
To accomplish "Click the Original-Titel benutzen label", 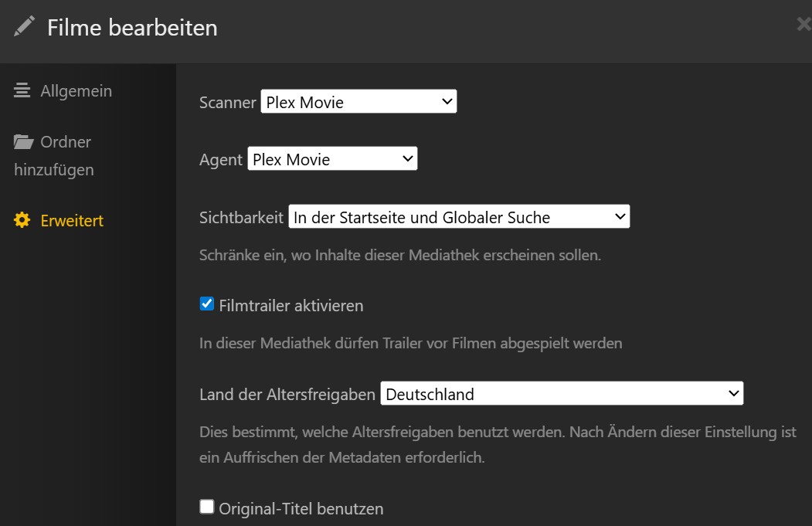I will (301, 508).
